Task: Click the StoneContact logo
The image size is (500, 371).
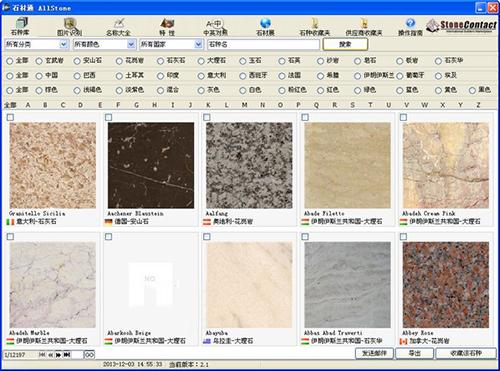Action: coord(461,26)
